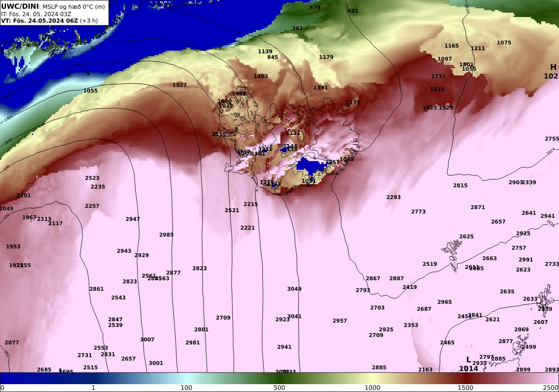Click the height value 3049
Viewport: 559px width, 392px height.
[294, 289]
